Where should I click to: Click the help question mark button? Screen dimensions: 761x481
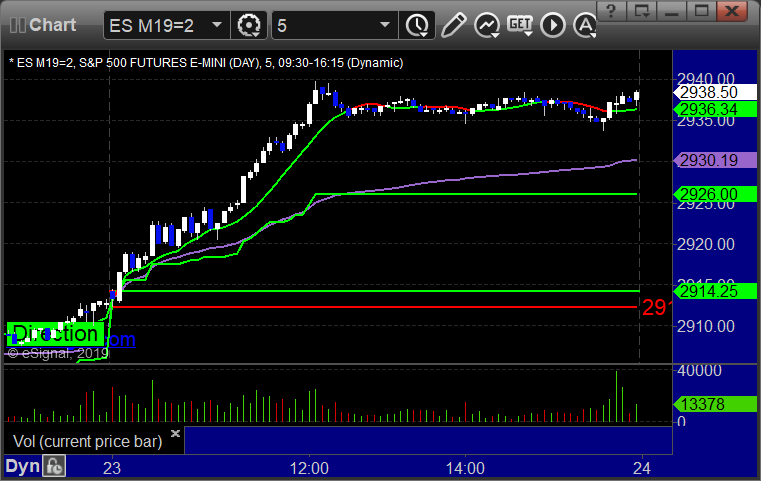(611, 11)
